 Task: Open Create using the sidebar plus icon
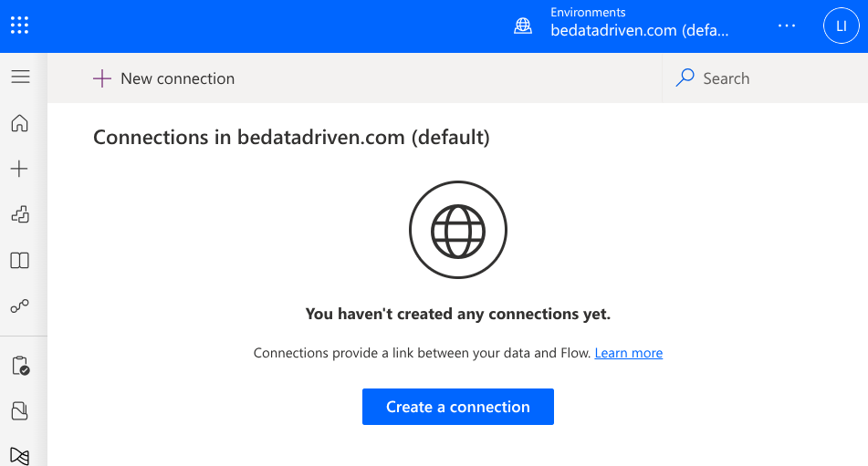pos(19,169)
